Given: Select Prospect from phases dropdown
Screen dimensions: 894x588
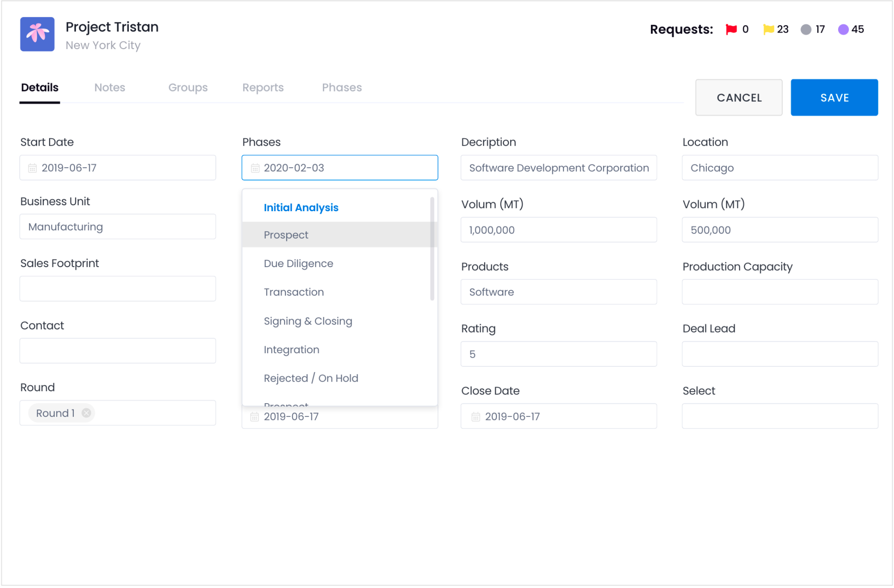Looking at the screenshot, I should [x=286, y=235].
